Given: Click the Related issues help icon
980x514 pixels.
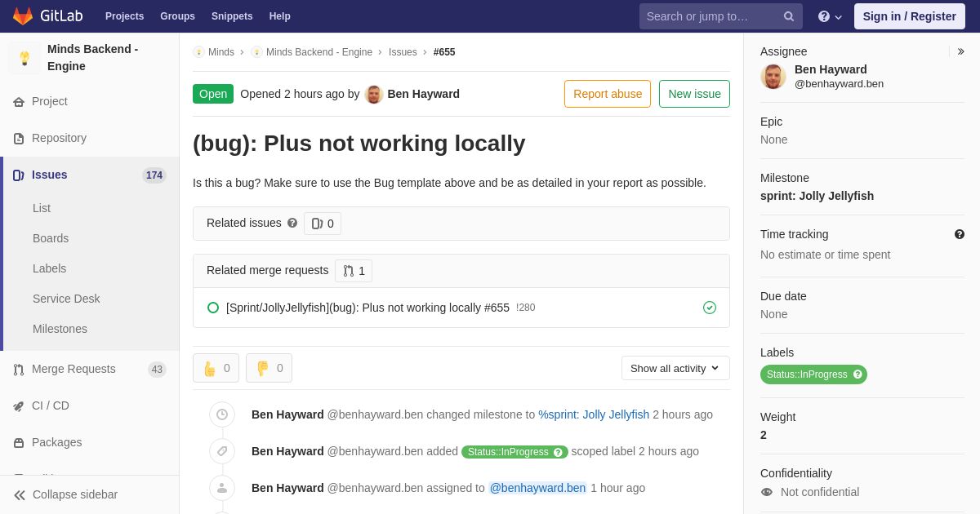Looking at the screenshot, I should click(292, 223).
